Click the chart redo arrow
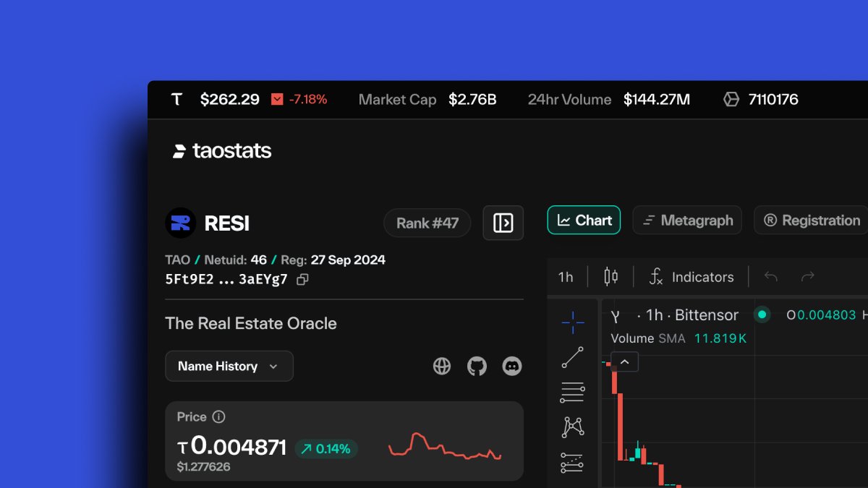This screenshot has width=868, height=488. (808, 277)
